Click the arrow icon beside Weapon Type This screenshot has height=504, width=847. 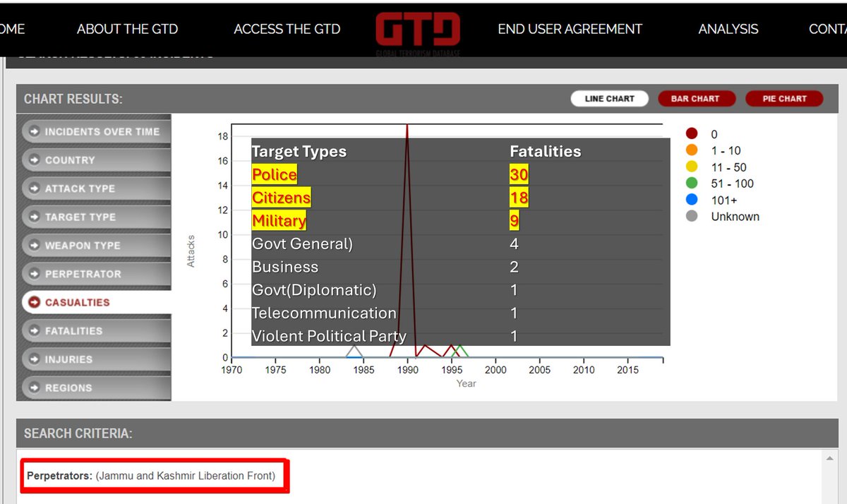pos(33,245)
